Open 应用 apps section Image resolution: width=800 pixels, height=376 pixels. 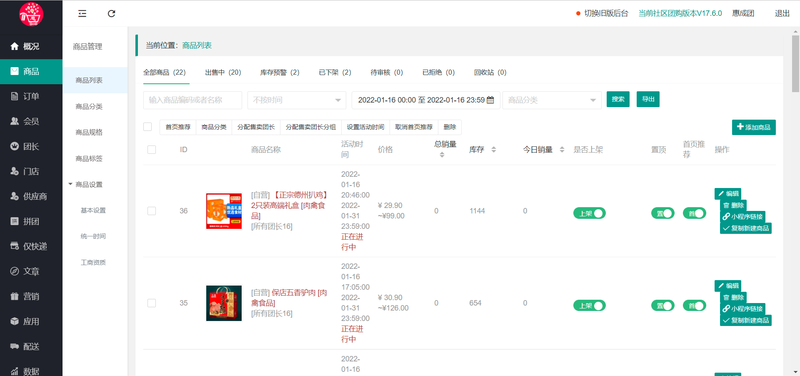[31, 321]
